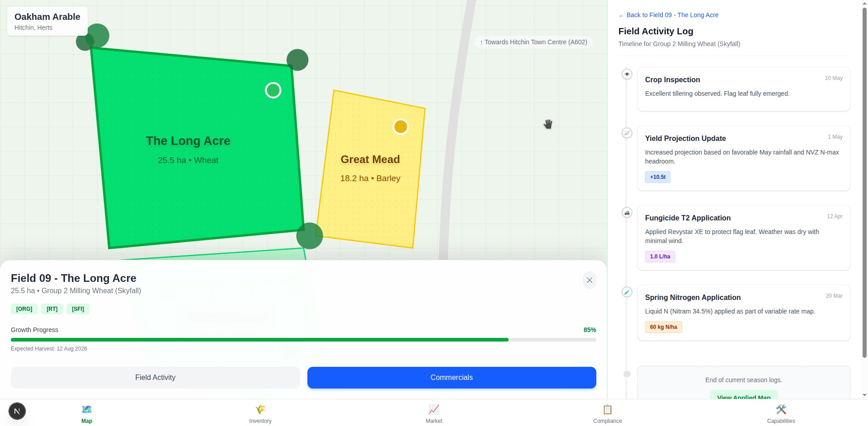Click the scrollbar down arrow
The image size is (868, 426).
click(x=864, y=395)
